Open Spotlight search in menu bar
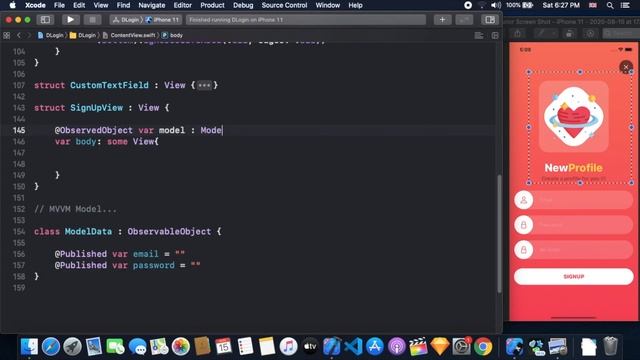 [x=610, y=5]
